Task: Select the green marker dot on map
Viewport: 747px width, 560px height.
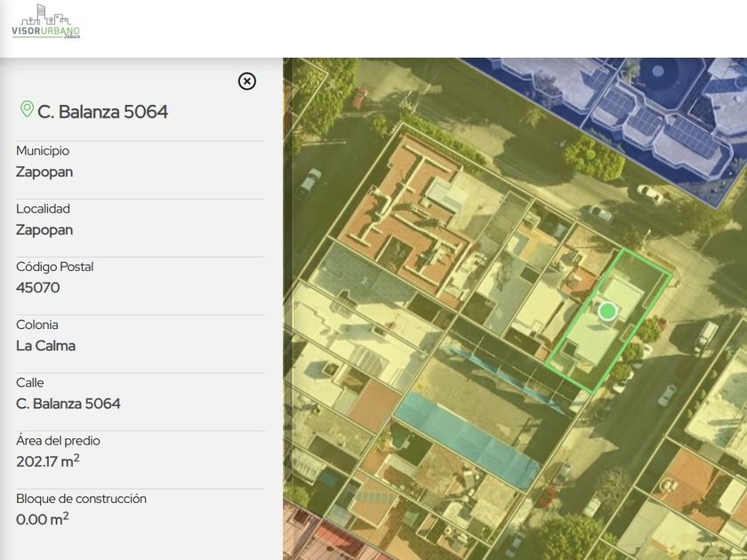Action: (607, 311)
